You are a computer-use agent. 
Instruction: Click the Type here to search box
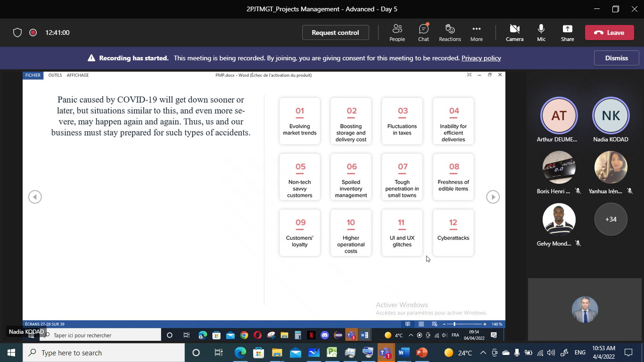click(x=103, y=353)
